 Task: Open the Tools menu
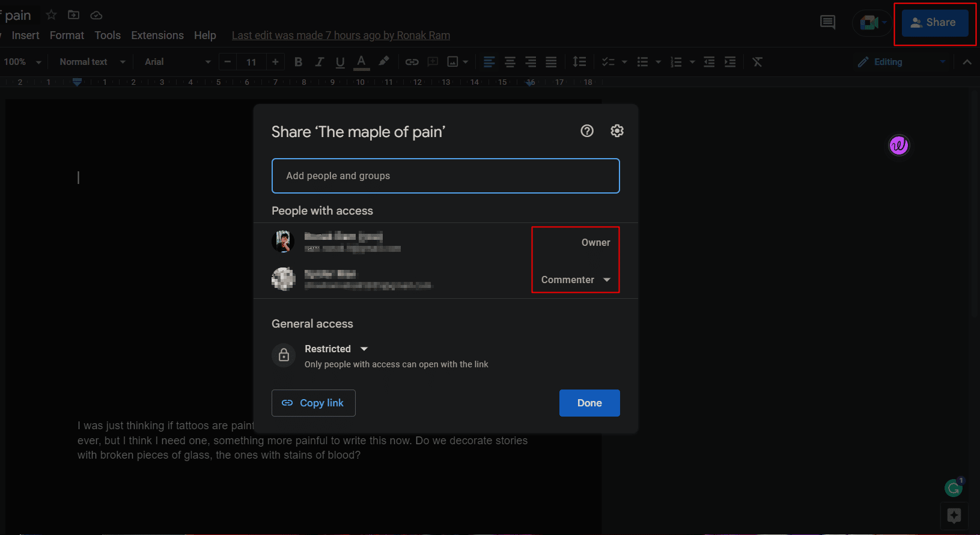pos(108,35)
